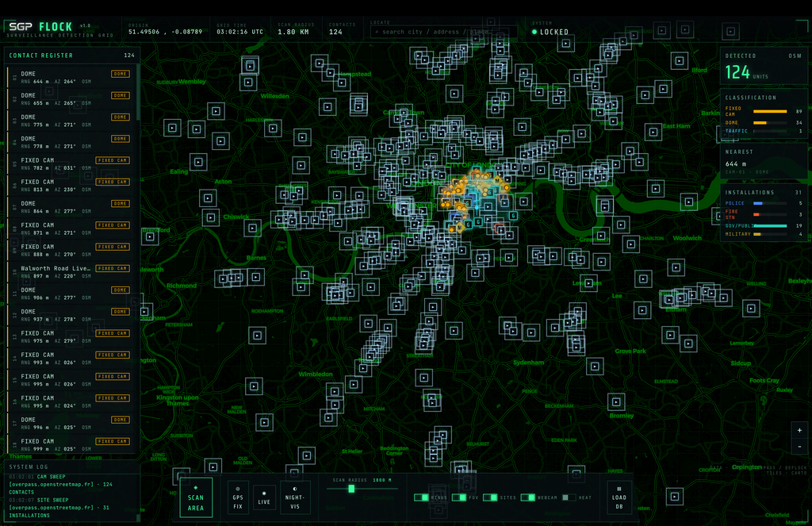Switch on Live mode button
This screenshot has height=526, width=812.
point(264,497)
